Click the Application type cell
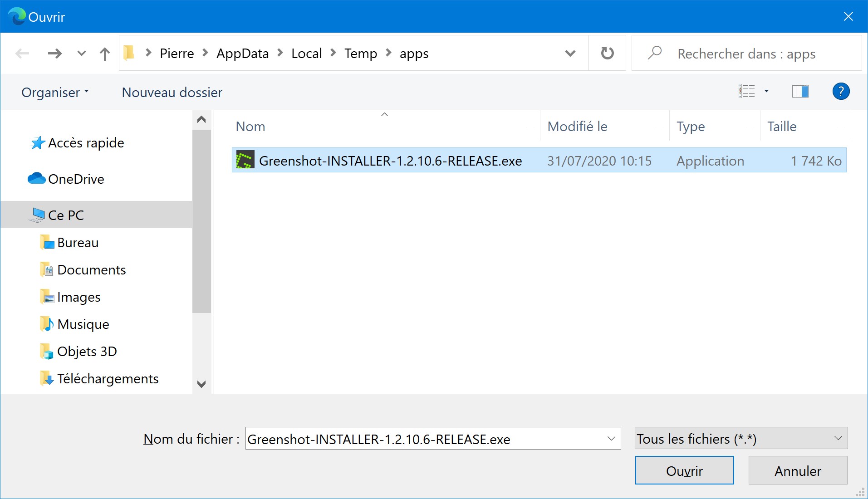This screenshot has height=499, width=868. point(710,161)
